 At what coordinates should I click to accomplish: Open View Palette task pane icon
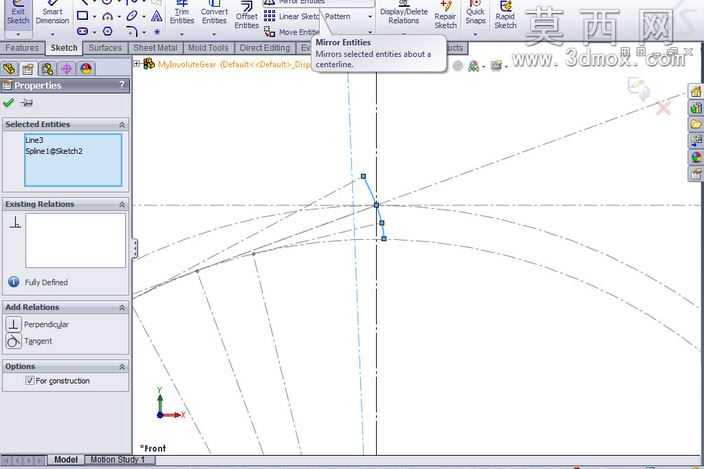coord(696,140)
